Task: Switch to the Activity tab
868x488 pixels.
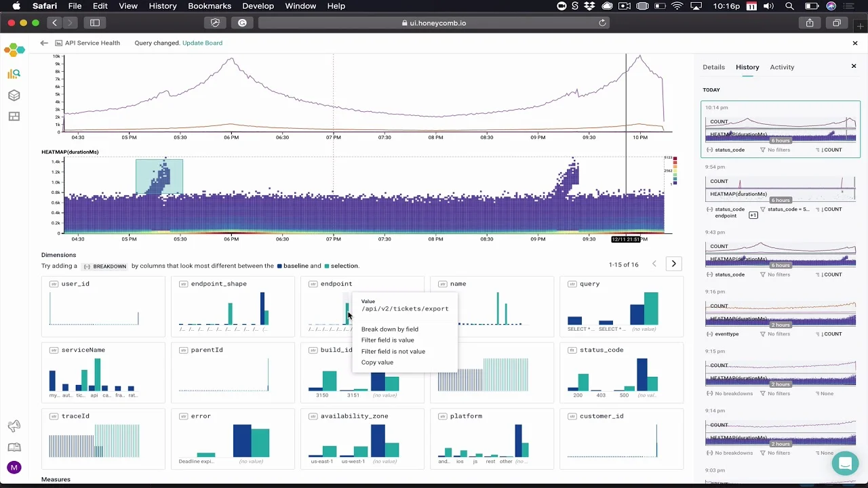Action: coord(782,67)
